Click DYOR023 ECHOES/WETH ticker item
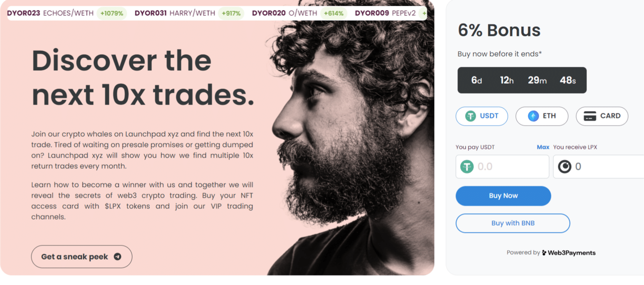Viewport: 644px width, 285px height. coord(67,13)
